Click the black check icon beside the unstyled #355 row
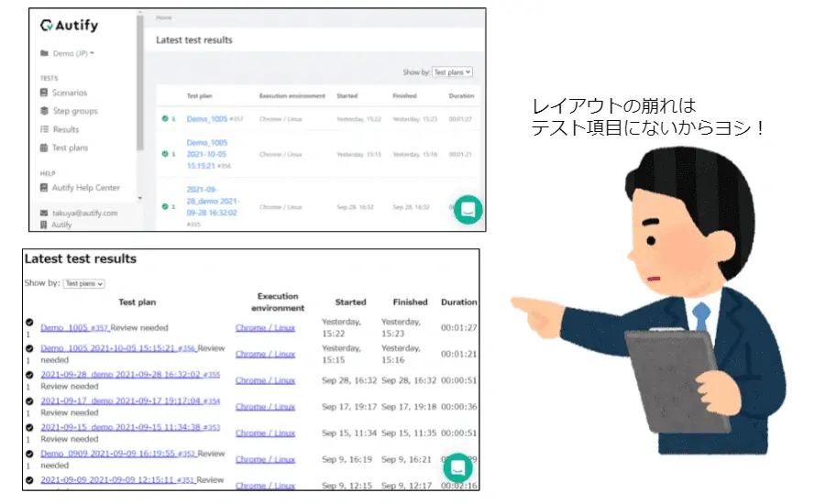 29,375
